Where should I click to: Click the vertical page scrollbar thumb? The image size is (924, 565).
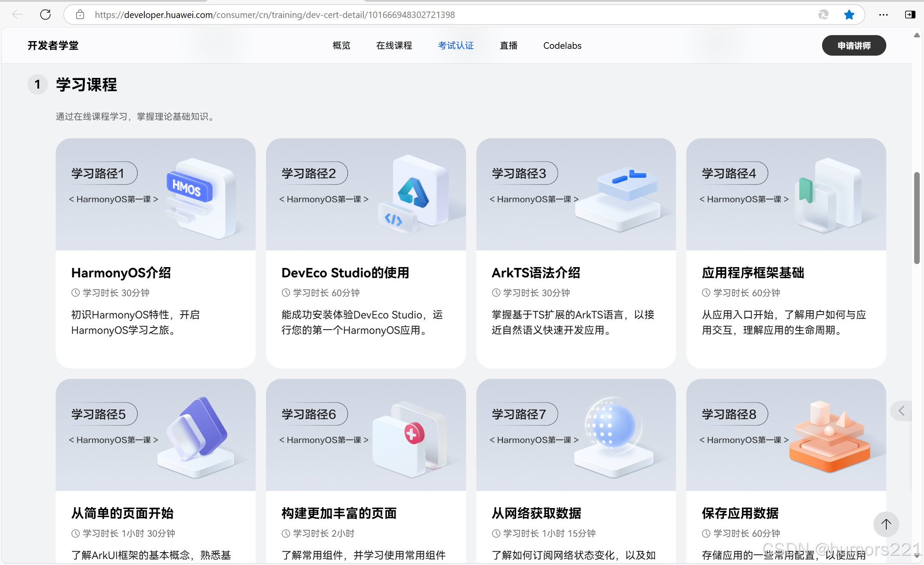[917, 217]
